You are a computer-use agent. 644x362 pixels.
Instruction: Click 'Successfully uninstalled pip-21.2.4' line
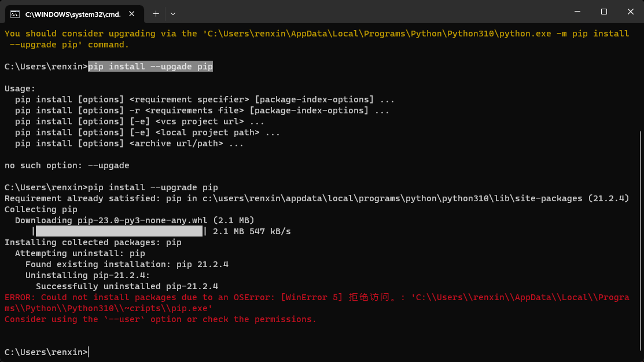[127, 286]
